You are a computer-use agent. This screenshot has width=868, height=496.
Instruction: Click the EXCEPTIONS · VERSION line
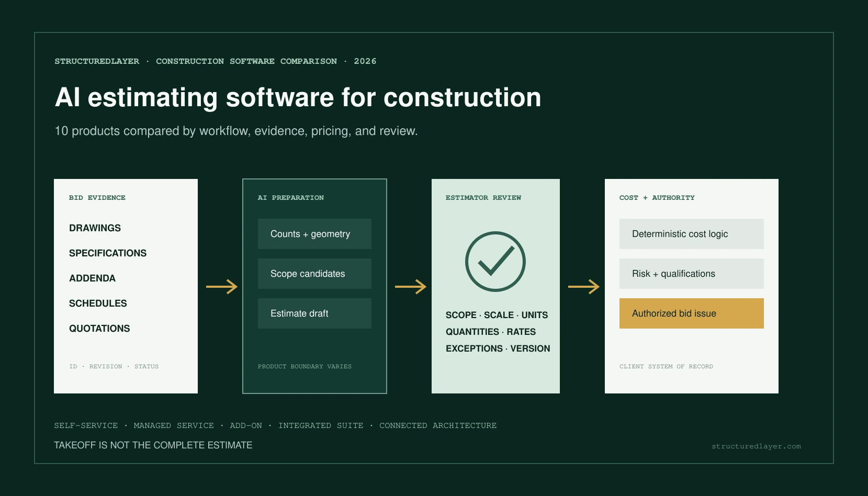[x=498, y=348]
